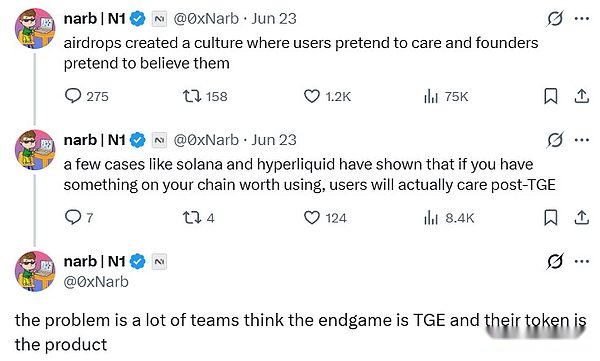Open @0xNarb handle on bottom tweet
Viewport: 600px width, 361px height.
(x=96, y=282)
